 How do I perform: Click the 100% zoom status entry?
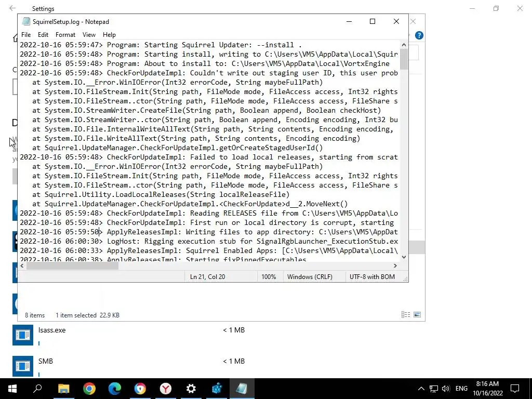coord(269,276)
